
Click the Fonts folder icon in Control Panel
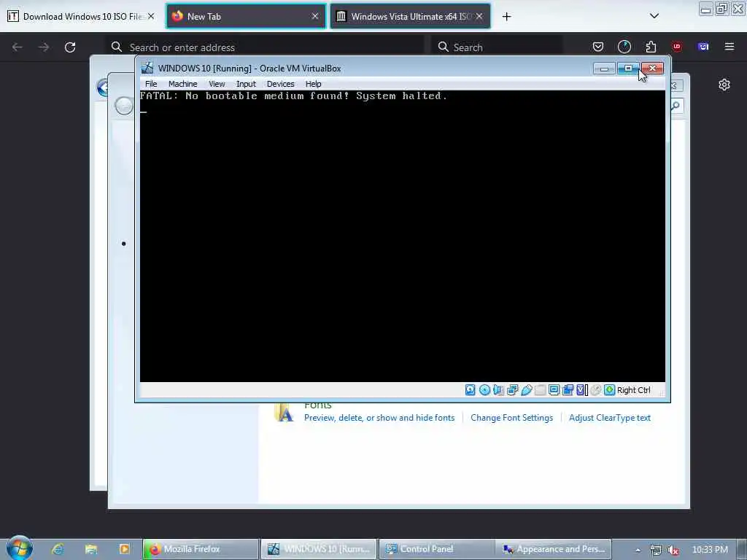tap(284, 413)
